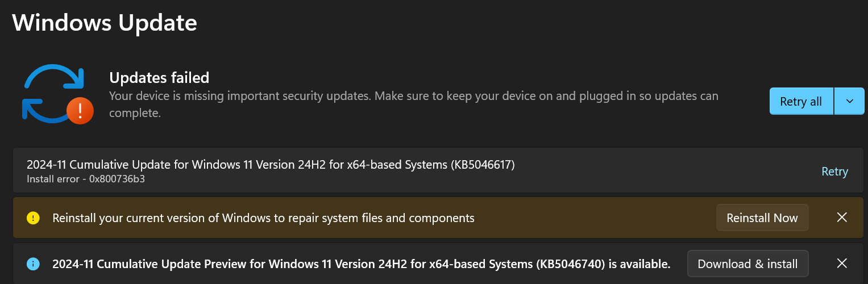
Task: Click the Retry all button
Action: click(801, 101)
